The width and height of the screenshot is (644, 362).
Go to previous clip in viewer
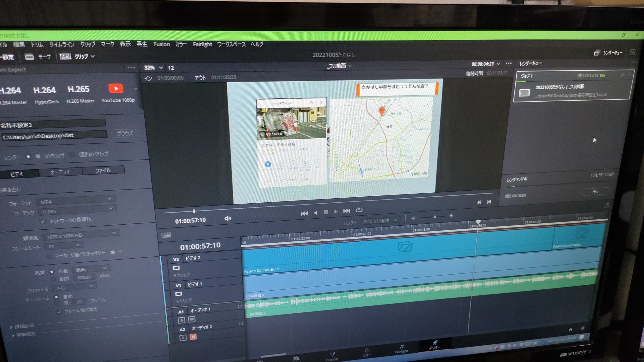pos(489,202)
